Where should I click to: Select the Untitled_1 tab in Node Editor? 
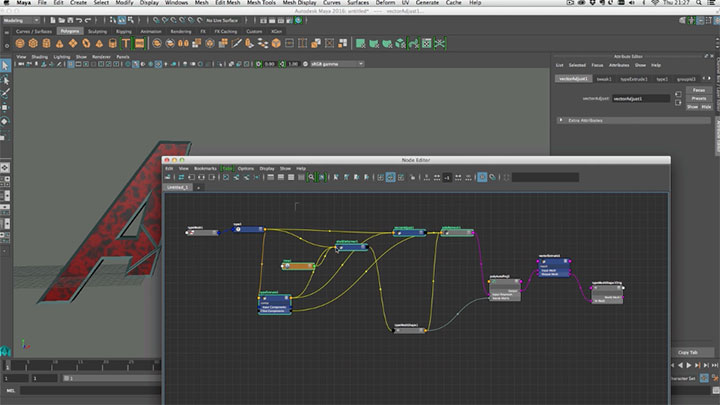[177, 187]
